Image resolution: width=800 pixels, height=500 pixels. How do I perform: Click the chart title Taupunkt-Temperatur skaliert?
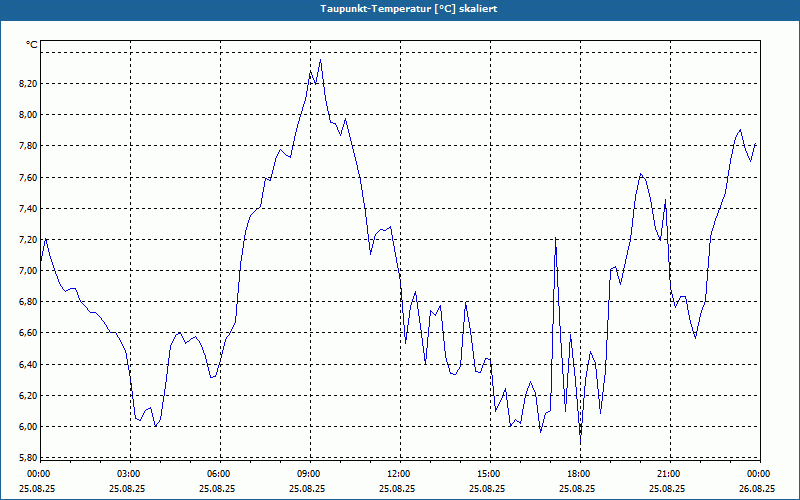[409, 9]
